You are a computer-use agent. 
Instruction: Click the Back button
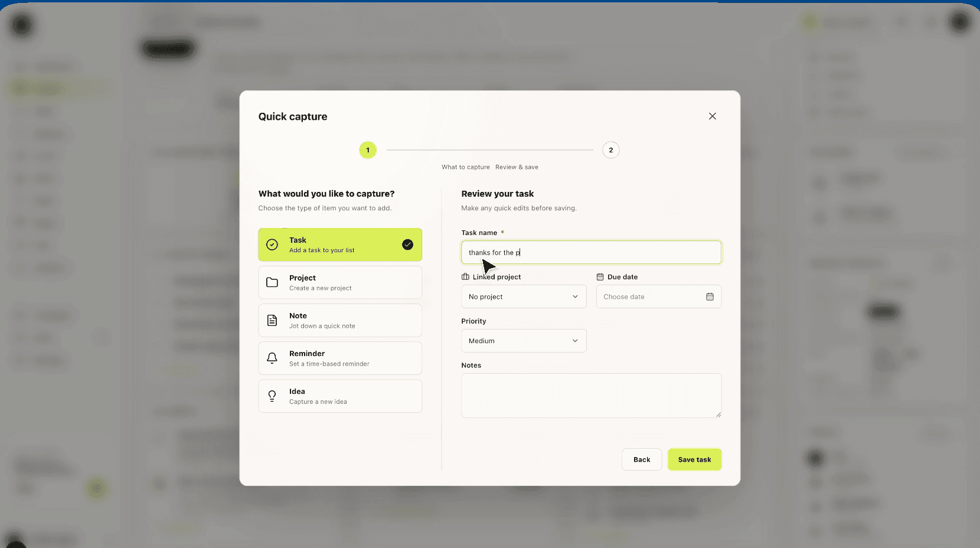(x=642, y=459)
